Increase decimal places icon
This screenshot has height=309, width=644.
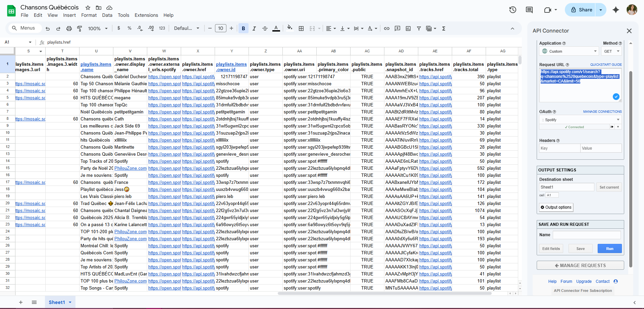tap(151, 28)
